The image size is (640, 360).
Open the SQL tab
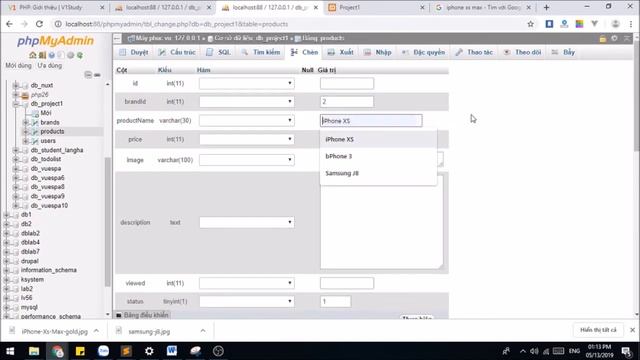pos(218,52)
